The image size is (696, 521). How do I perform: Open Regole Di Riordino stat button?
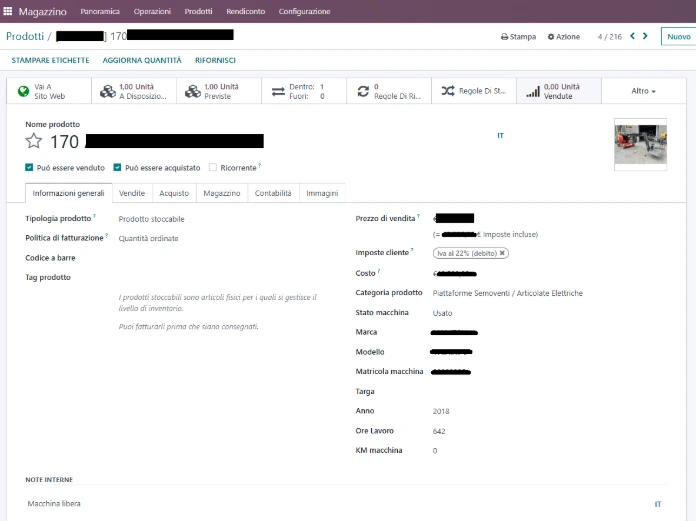389,91
